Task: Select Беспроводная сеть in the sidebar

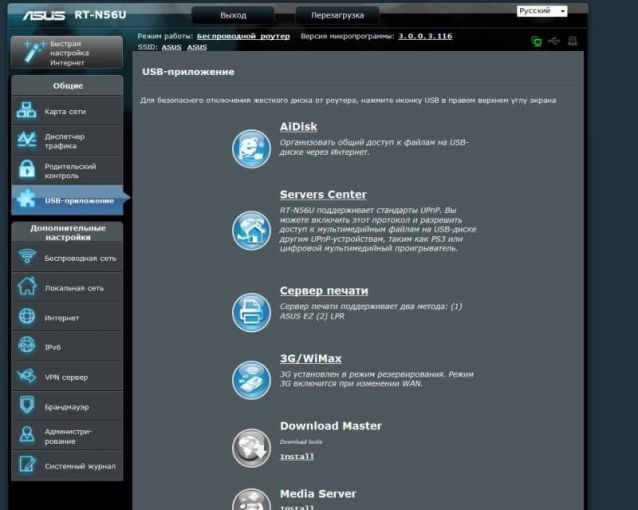Action: point(66,257)
